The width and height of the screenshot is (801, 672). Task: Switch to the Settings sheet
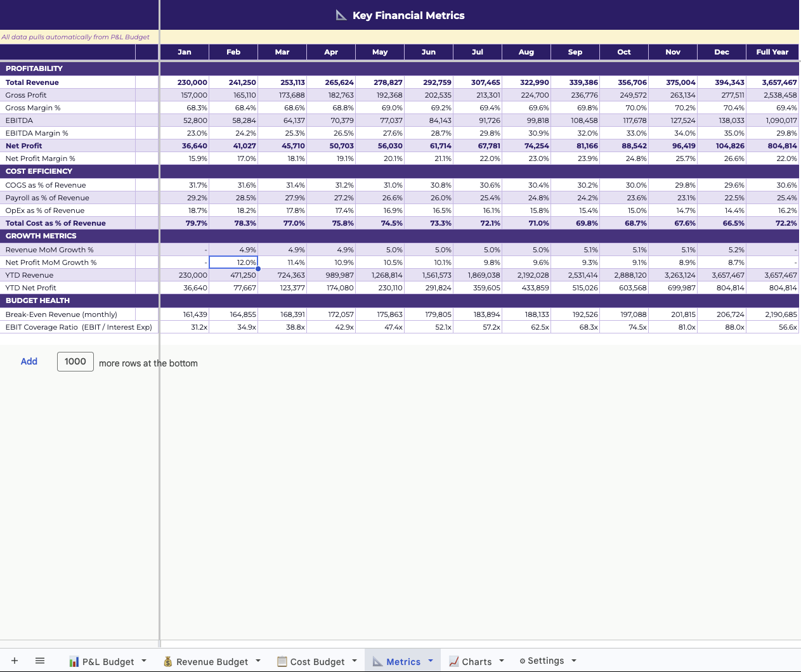(x=545, y=661)
